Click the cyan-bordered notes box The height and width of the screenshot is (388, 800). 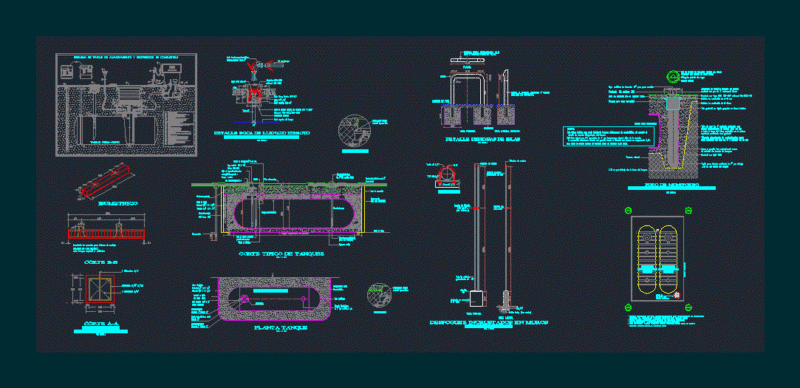(609, 136)
